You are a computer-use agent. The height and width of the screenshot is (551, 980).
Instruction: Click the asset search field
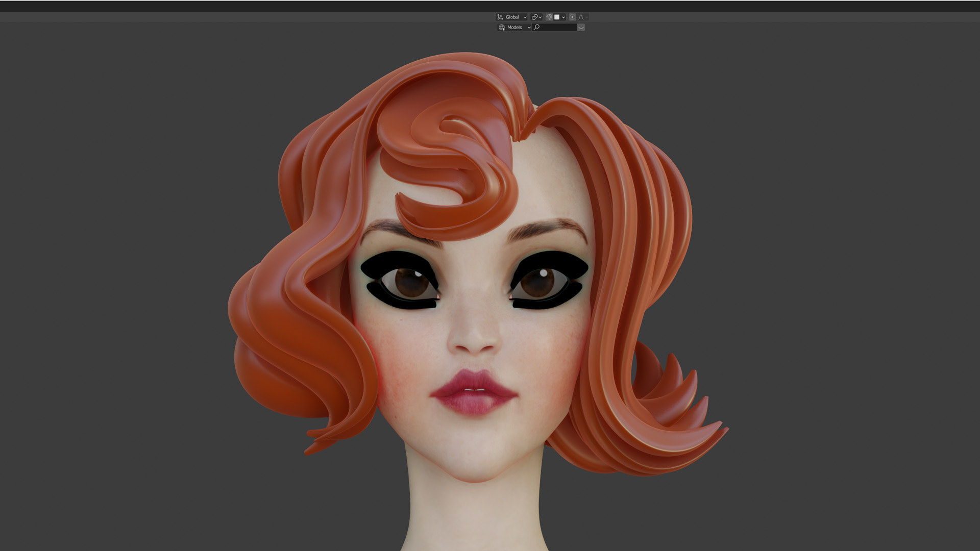[556, 27]
